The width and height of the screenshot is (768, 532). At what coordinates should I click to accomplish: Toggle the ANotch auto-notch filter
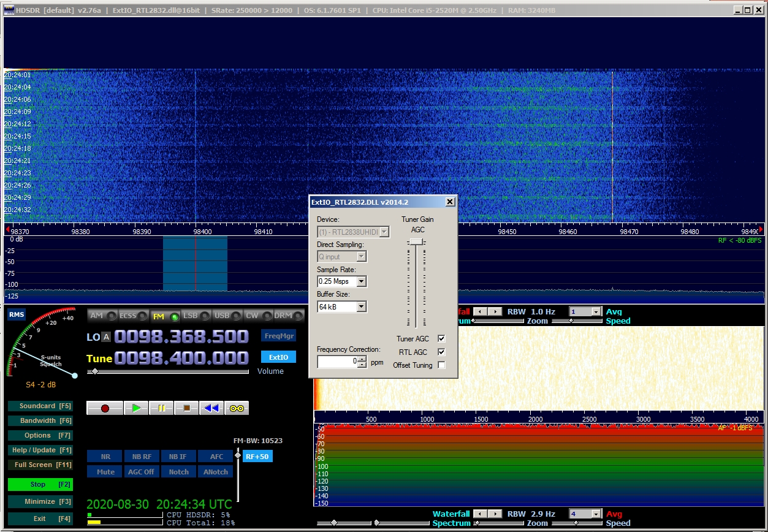point(216,472)
